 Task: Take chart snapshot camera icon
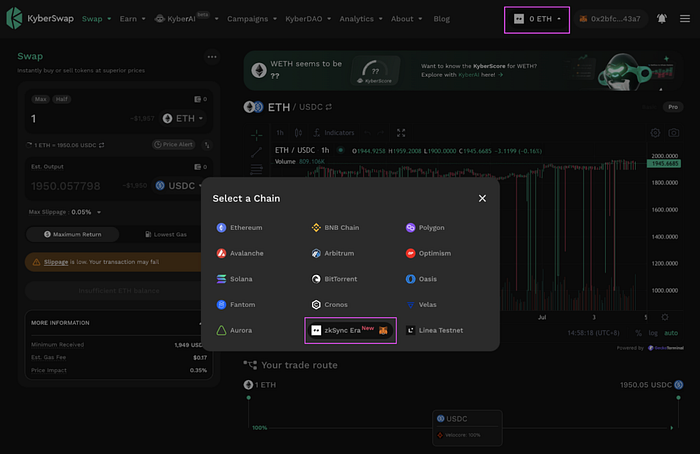[x=674, y=133]
